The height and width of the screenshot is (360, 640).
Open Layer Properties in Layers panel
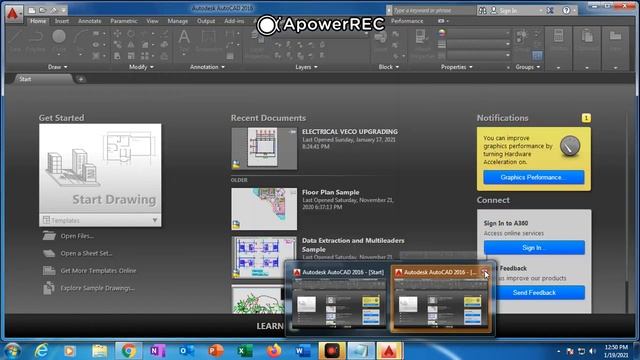(257, 44)
